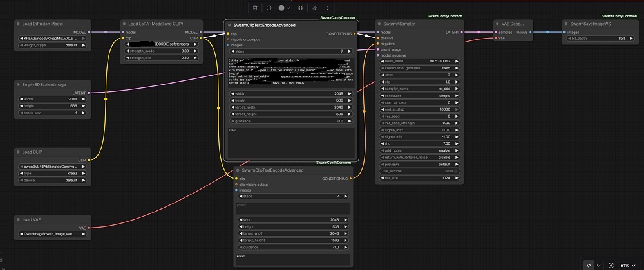Open previews default combo

point(420,165)
